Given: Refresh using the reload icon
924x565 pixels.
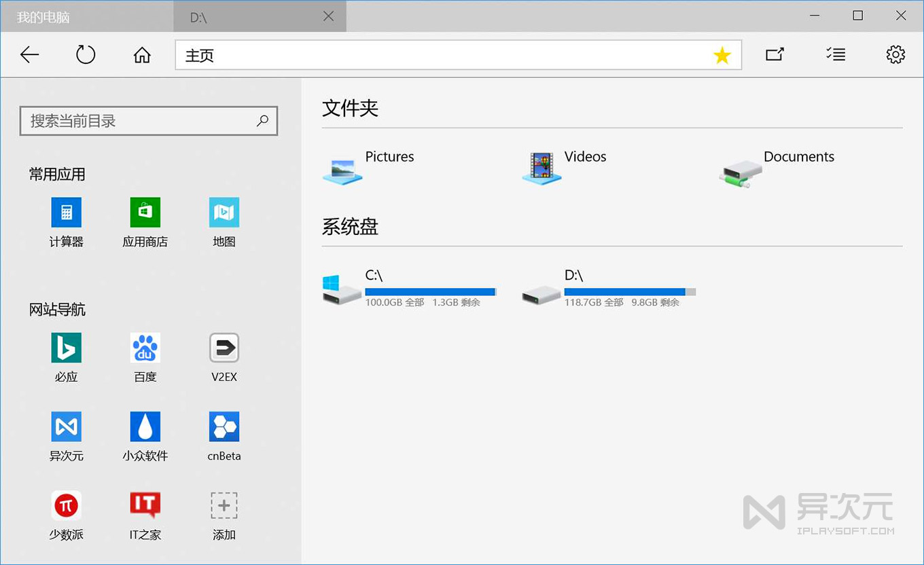Looking at the screenshot, I should (x=85, y=54).
